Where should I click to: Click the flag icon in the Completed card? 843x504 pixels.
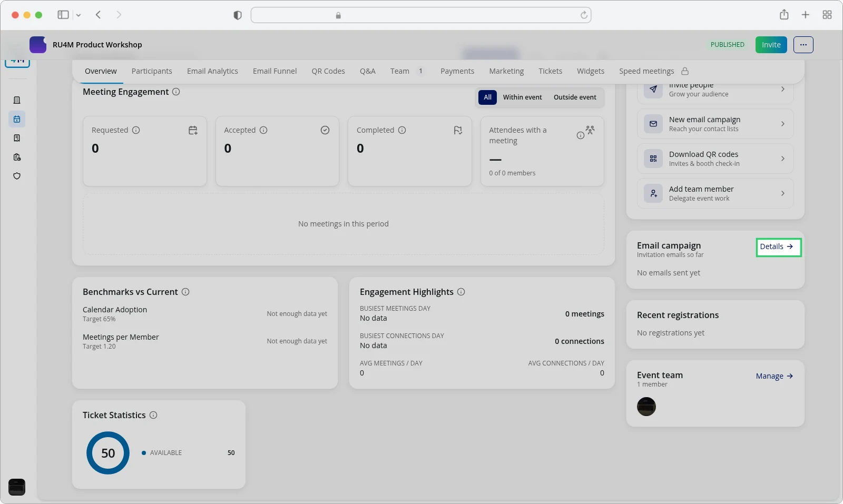458,130
